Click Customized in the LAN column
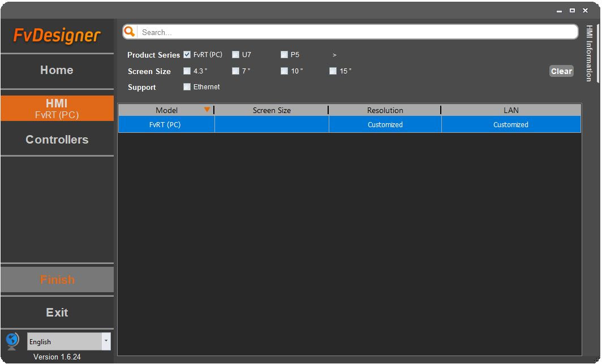The image size is (602, 364). [511, 125]
